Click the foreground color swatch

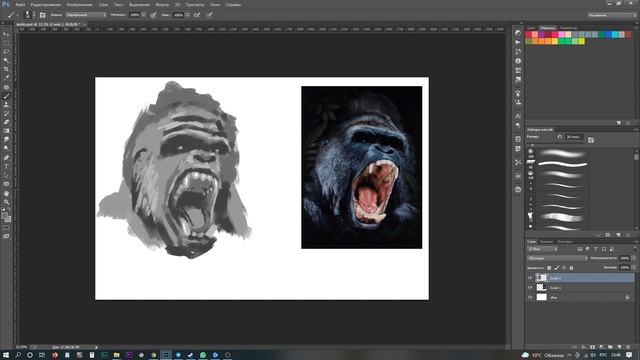point(4,216)
